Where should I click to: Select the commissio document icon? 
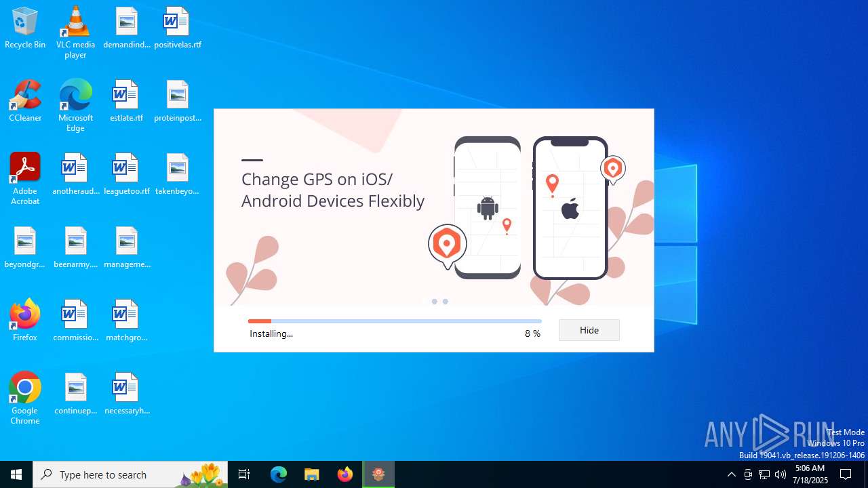point(75,321)
